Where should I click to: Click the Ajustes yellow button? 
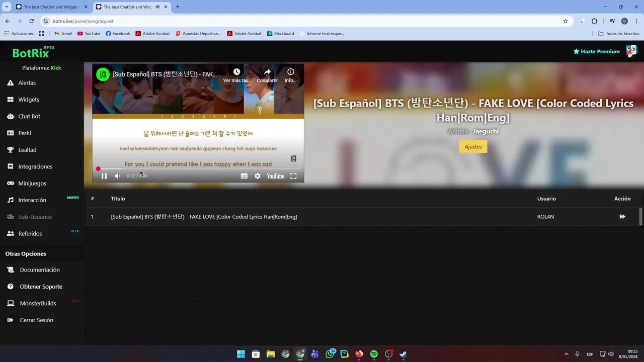point(473,146)
